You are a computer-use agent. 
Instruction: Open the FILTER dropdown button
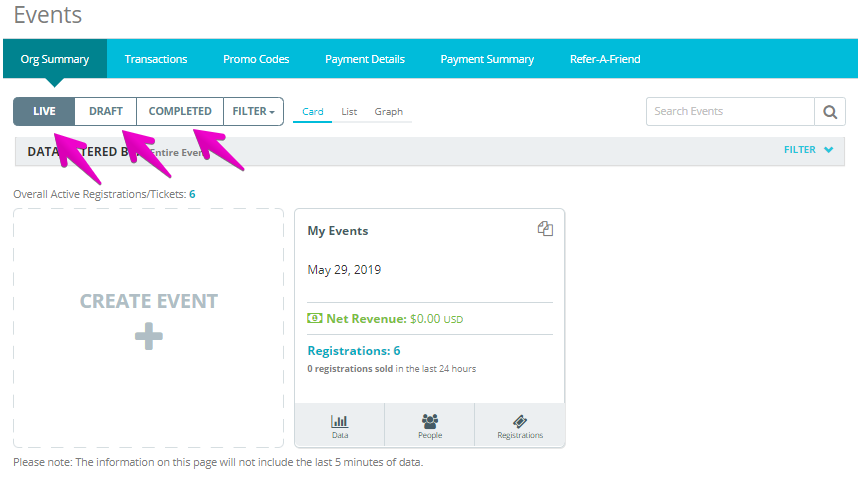(x=253, y=111)
